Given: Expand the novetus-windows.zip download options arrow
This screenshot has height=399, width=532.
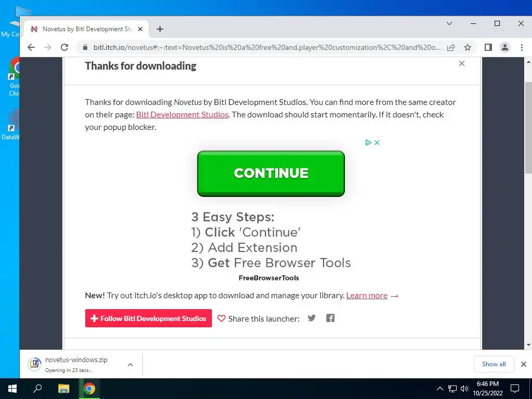Looking at the screenshot, I should 130,365.
